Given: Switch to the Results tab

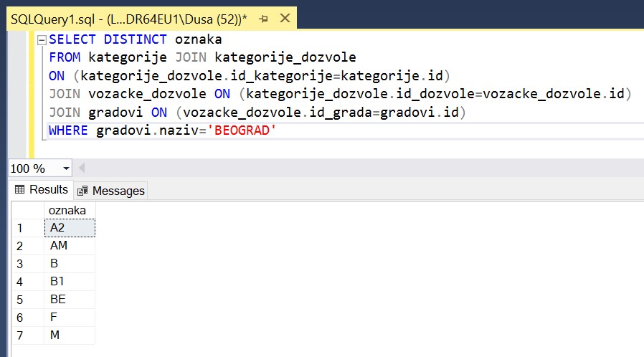Looking at the screenshot, I should point(42,190).
